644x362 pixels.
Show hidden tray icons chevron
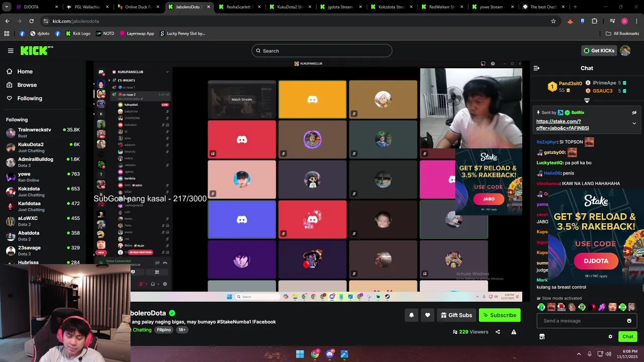(x=579, y=354)
